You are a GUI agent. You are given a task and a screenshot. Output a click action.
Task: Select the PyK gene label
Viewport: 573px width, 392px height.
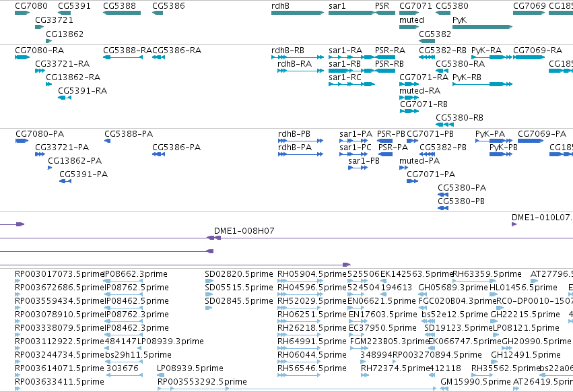[459, 20]
